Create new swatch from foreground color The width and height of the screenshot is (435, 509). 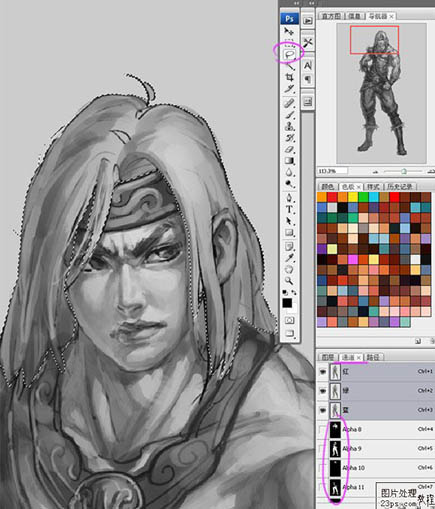[x=418, y=341]
